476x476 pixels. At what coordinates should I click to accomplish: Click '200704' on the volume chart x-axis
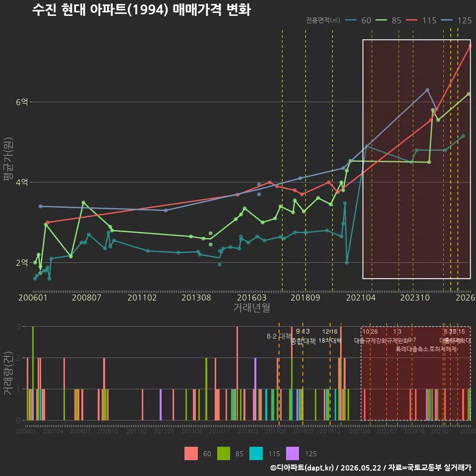(53, 431)
